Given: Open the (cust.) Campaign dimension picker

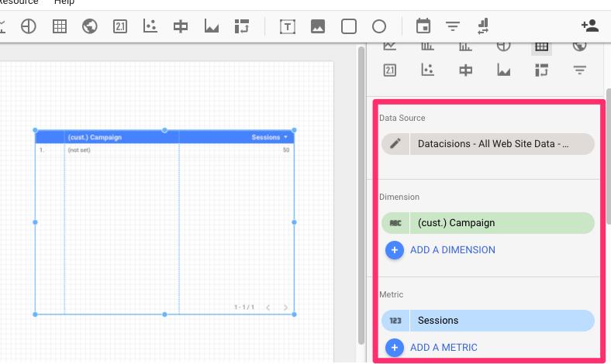Looking at the screenshot, I should click(502, 223).
